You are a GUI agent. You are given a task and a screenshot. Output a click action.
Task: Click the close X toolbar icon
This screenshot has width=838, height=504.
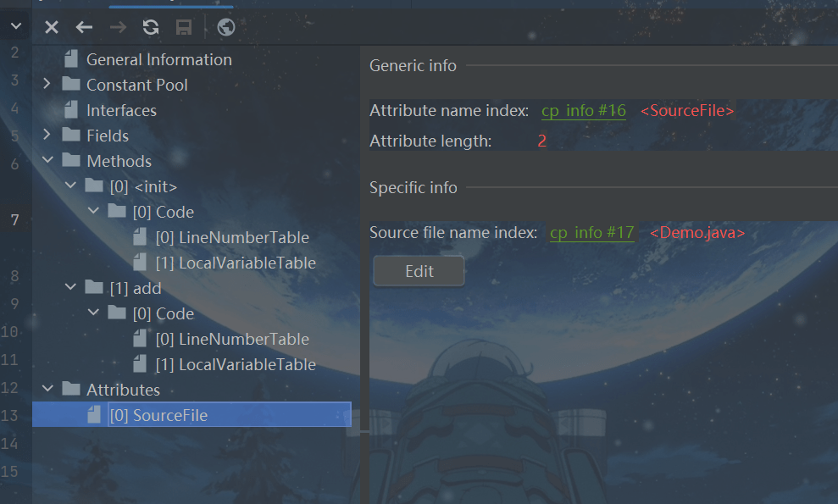(x=52, y=27)
